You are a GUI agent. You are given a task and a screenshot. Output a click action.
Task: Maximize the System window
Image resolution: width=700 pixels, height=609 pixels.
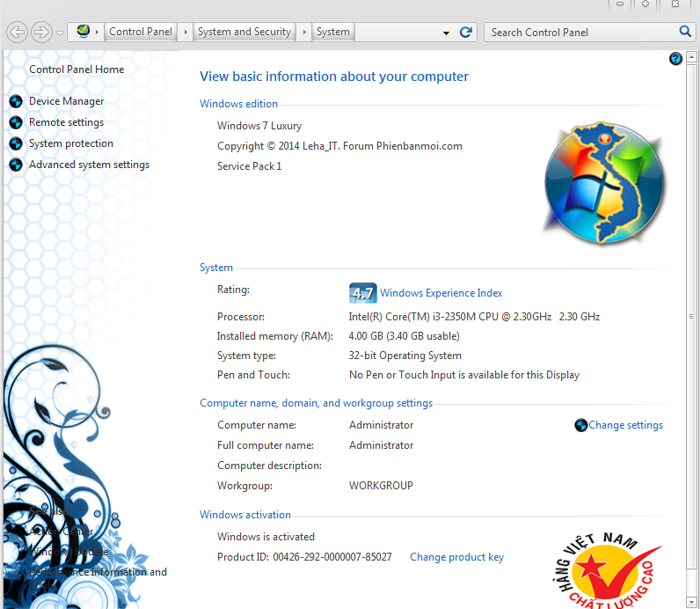pos(645,4)
